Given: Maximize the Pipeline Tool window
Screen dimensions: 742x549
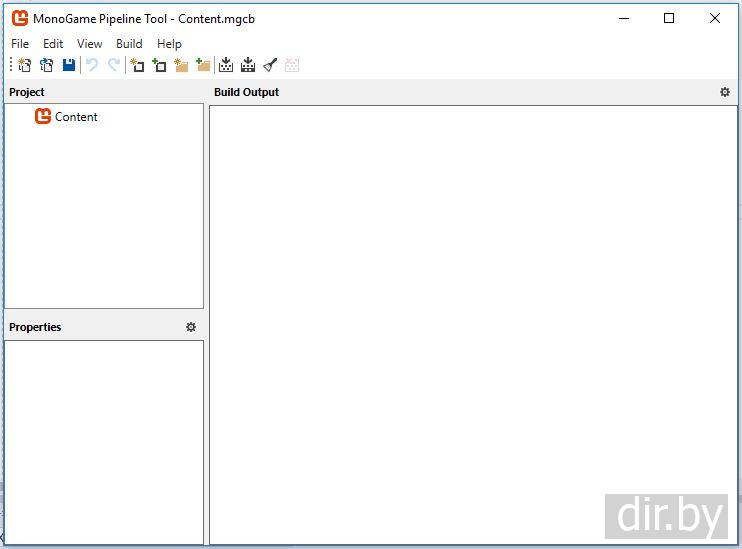Looking at the screenshot, I should pos(669,18).
